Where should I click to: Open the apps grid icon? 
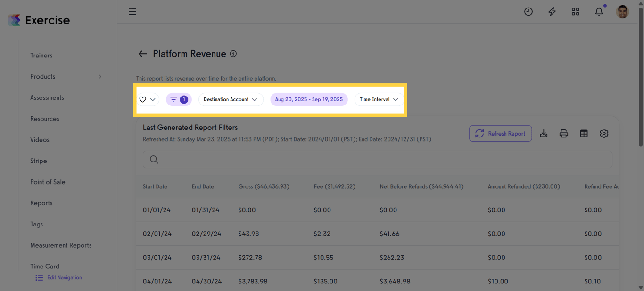click(x=576, y=11)
